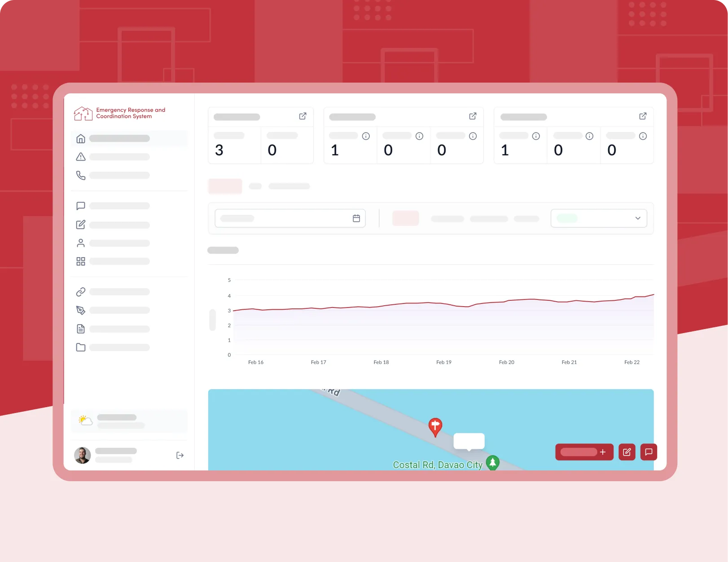The image size is (728, 562).
Task: Click the logout icon beside user profile
Action: [180, 455]
